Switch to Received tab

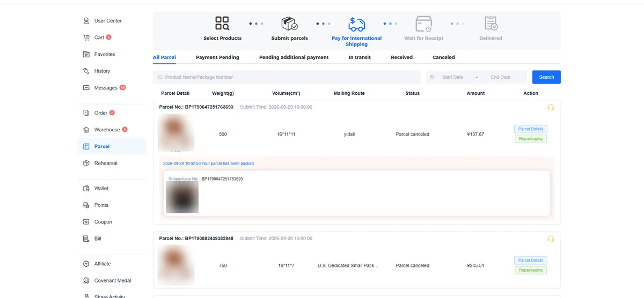click(x=401, y=57)
